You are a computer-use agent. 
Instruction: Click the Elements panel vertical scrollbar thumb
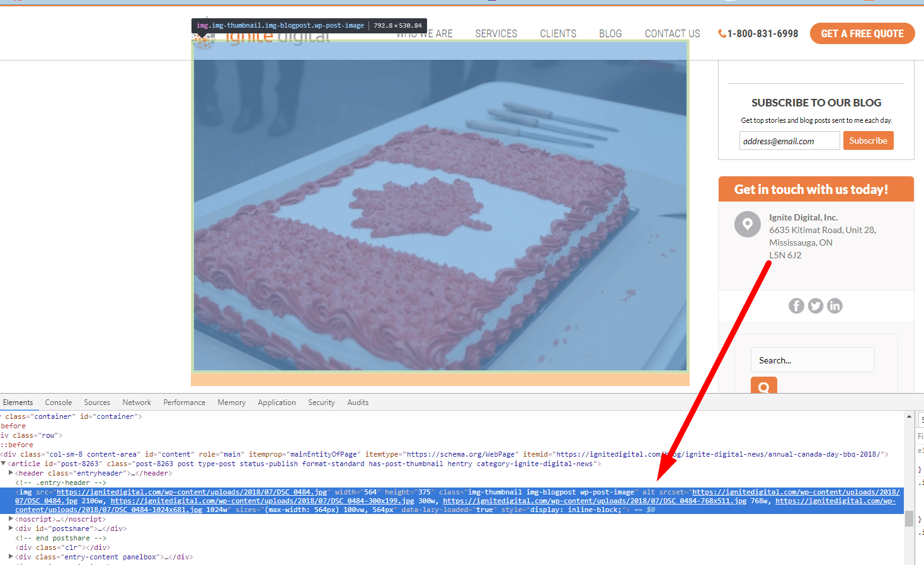[909, 518]
